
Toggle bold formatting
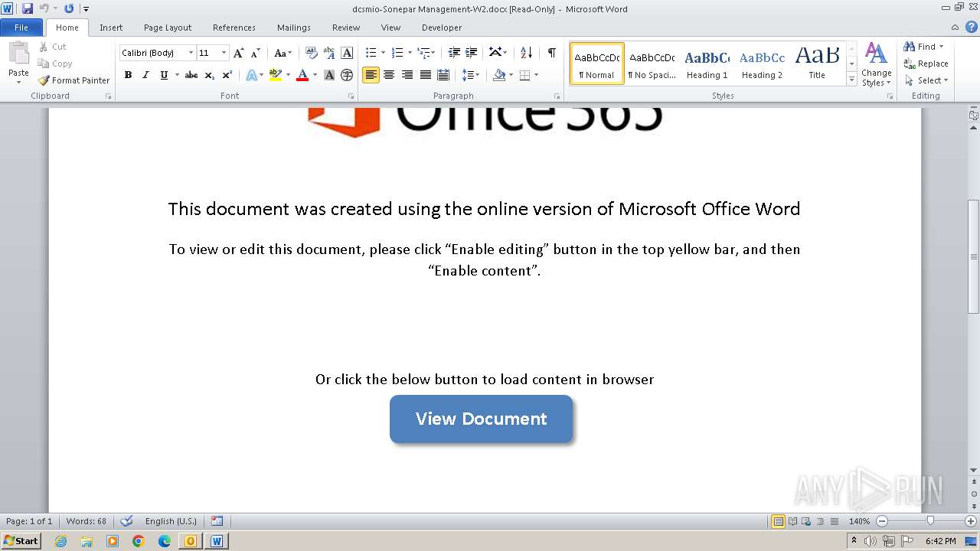[x=128, y=75]
